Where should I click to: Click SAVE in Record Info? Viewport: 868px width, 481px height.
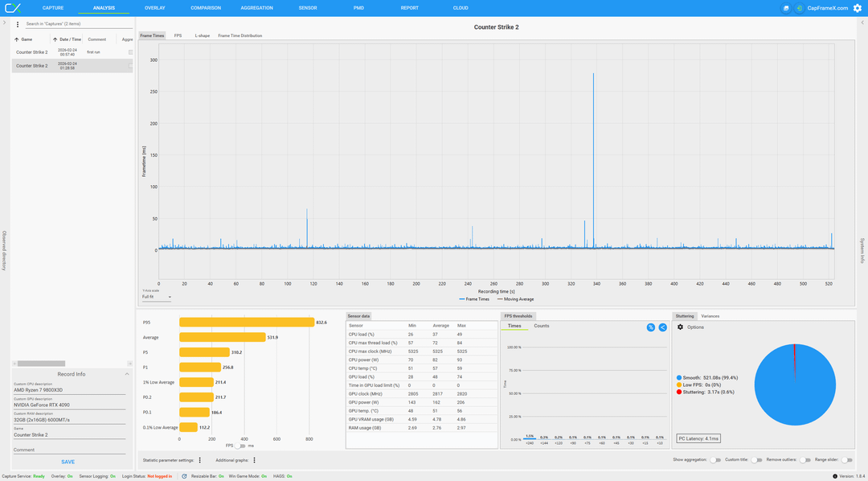click(x=68, y=462)
